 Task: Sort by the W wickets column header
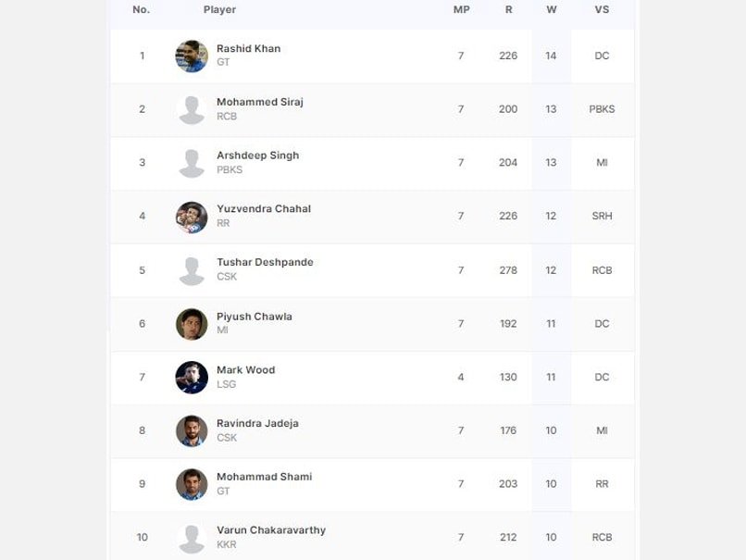pos(552,9)
